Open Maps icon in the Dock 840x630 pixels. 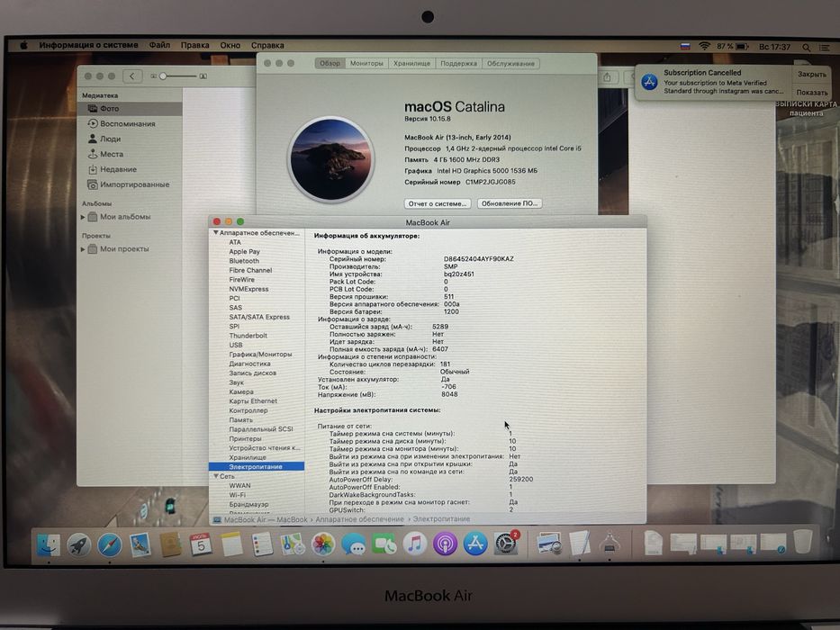tap(293, 544)
